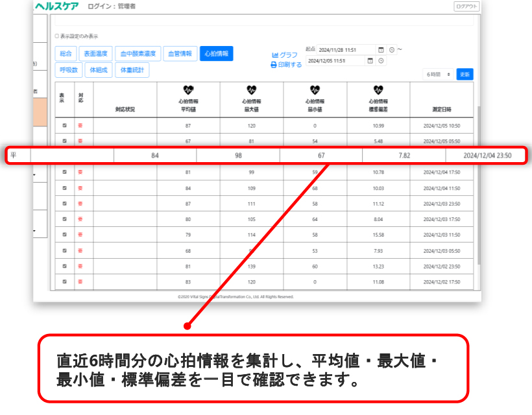
Task: Click the 要 link on the first row
Action: point(79,124)
